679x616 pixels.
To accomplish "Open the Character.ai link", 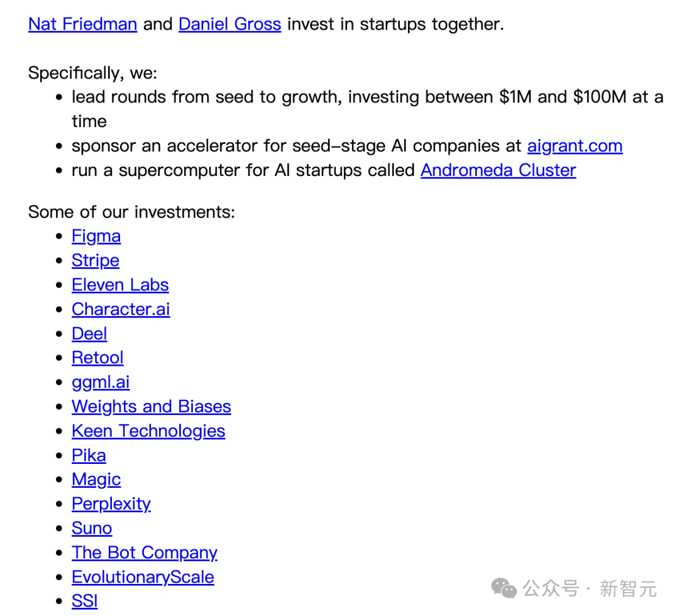I will coord(121,309).
